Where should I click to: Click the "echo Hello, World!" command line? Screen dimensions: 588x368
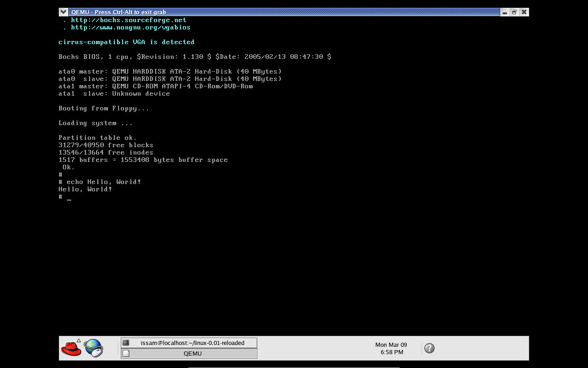[103, 182]
